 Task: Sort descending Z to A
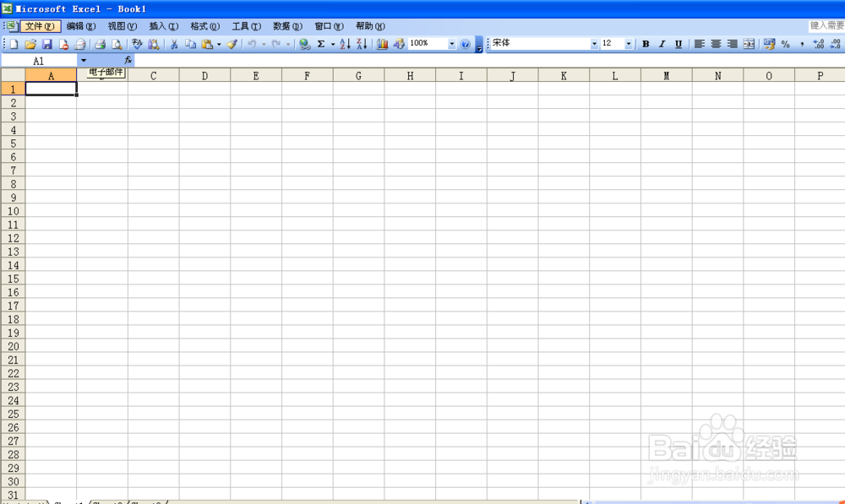pos(362,44)
